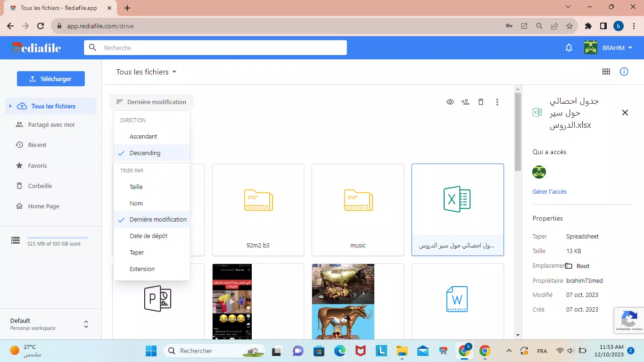Click the info icon for file details
Image resolution: width=644 pixels, height=362 pixels.
[x=624, y=71]
